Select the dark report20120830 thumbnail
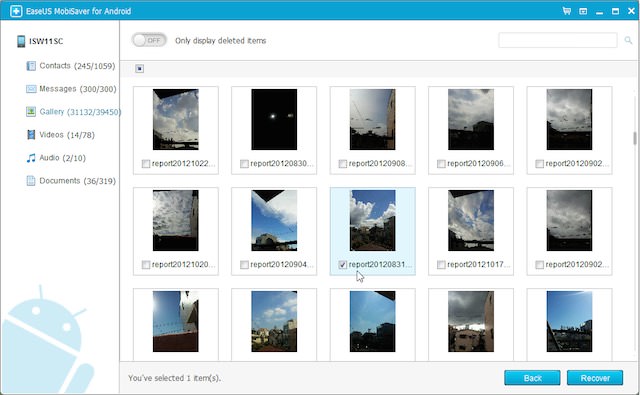 (274, 120)
